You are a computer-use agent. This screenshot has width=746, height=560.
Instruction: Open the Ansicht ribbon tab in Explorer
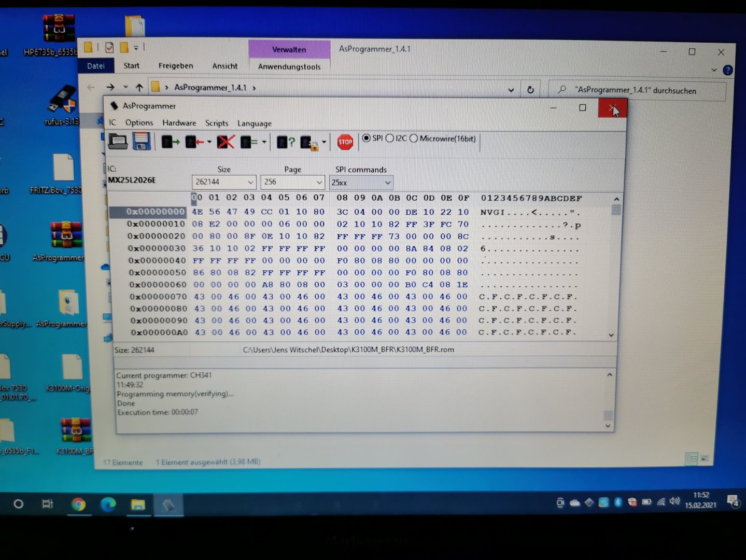click(x=225, y=66)
